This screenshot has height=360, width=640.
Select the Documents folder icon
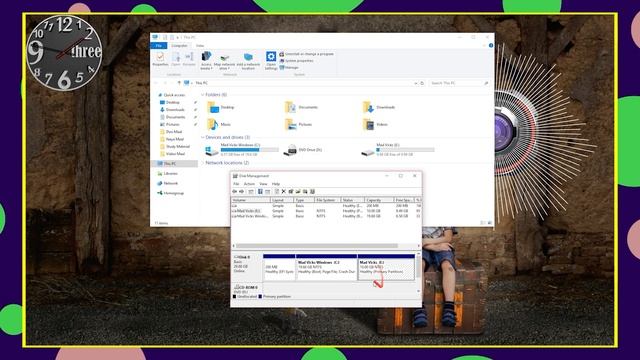point(290,107)
